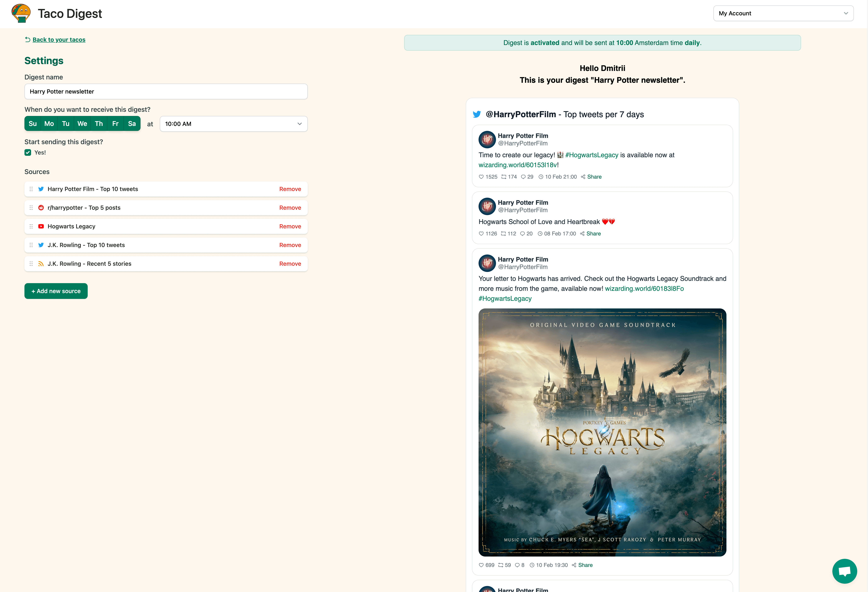The width and height of the screenshot is (868, 592).
Task: Open the chat support bubble
Action: click(844, 571)
